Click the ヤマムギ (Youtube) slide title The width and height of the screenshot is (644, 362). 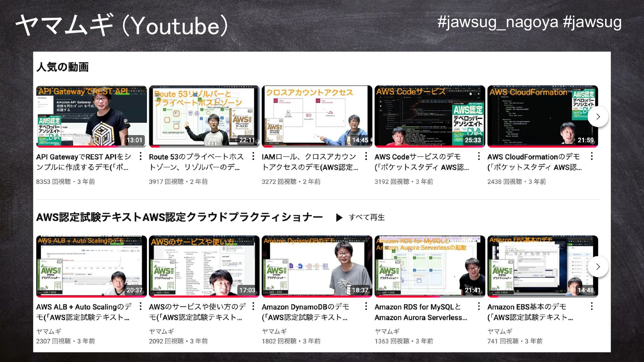pos(122,25)
